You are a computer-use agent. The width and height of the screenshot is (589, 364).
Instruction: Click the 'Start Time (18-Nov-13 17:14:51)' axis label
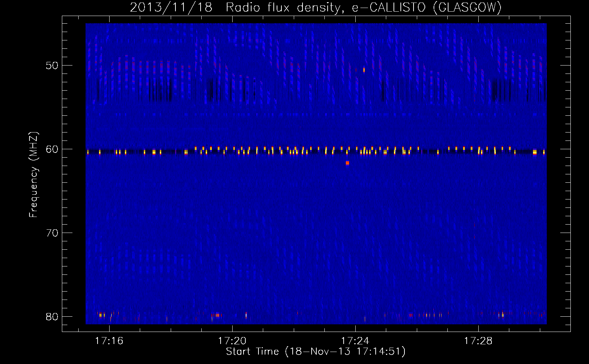(316, 352)
